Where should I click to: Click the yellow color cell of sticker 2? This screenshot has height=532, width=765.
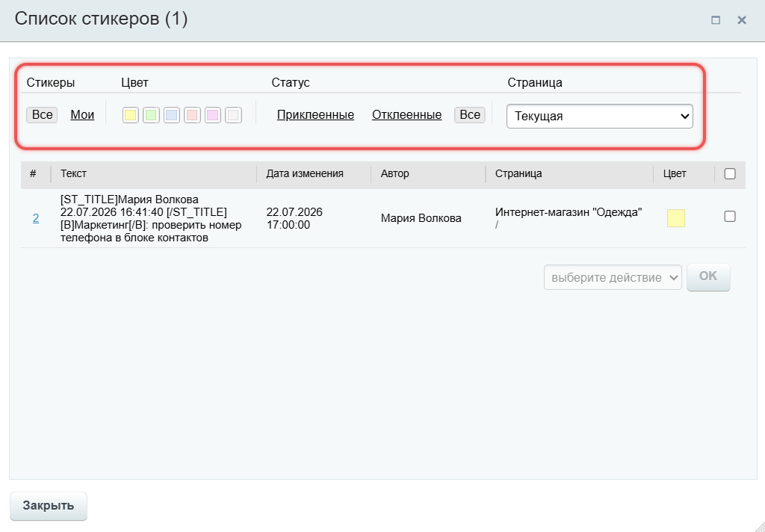(x=675, y=218)
